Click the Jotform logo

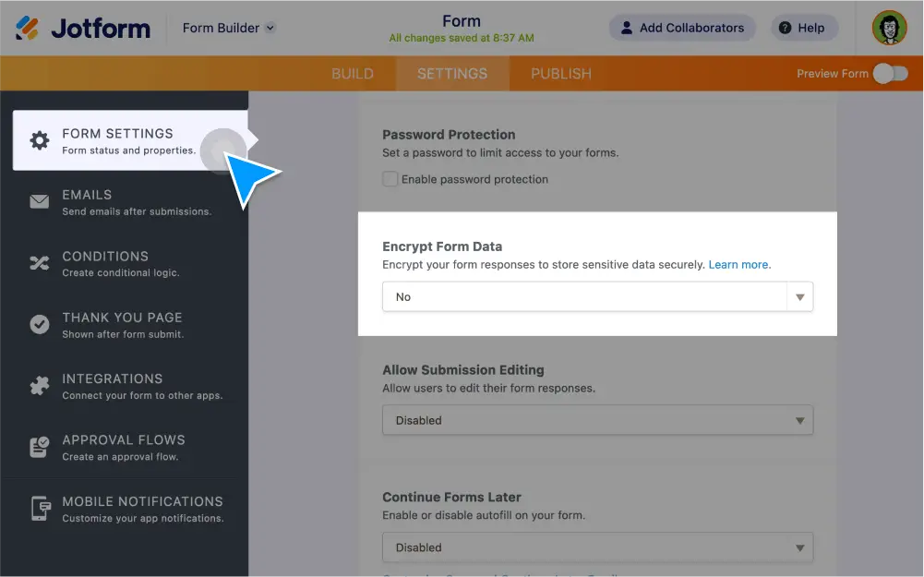[x=81, y=28]
